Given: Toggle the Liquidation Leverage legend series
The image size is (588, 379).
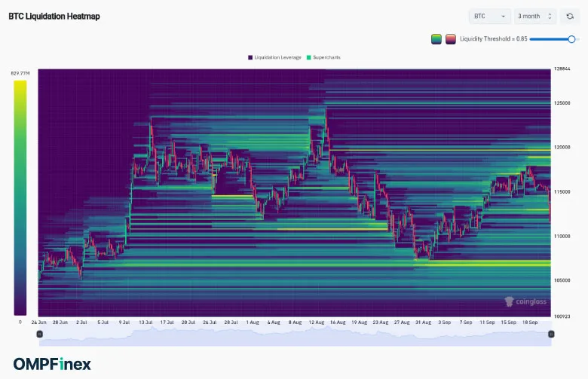Looking at the screenshot, I should (x=276, y=57).
